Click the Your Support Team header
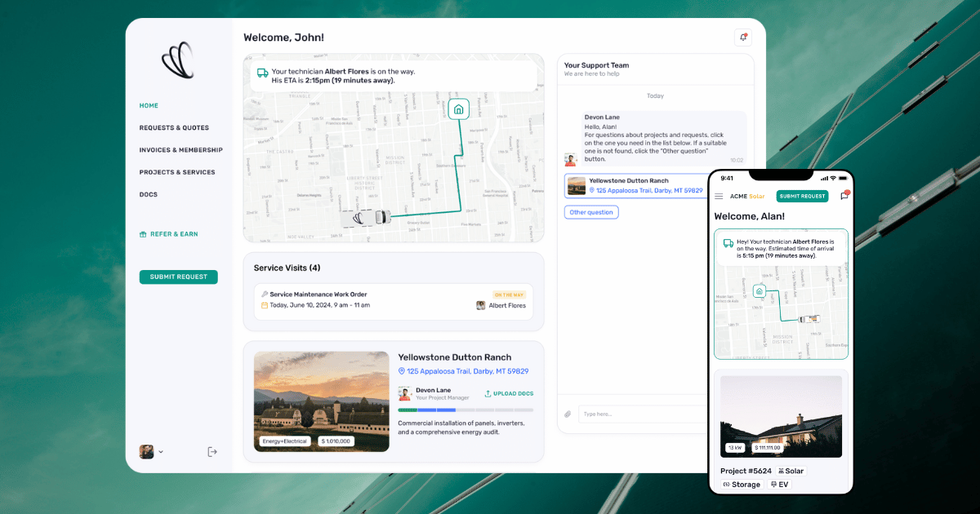980x514 pixels. pos(596,65)
